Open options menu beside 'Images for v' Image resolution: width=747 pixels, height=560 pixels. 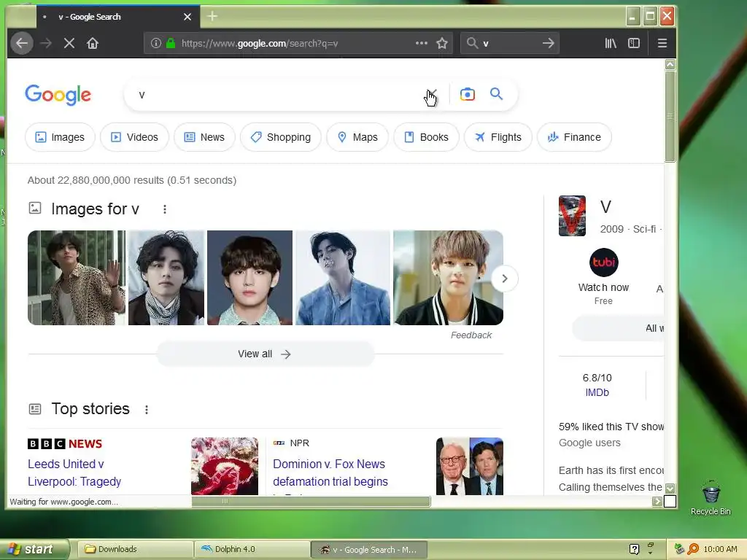(x=165, y=209)
